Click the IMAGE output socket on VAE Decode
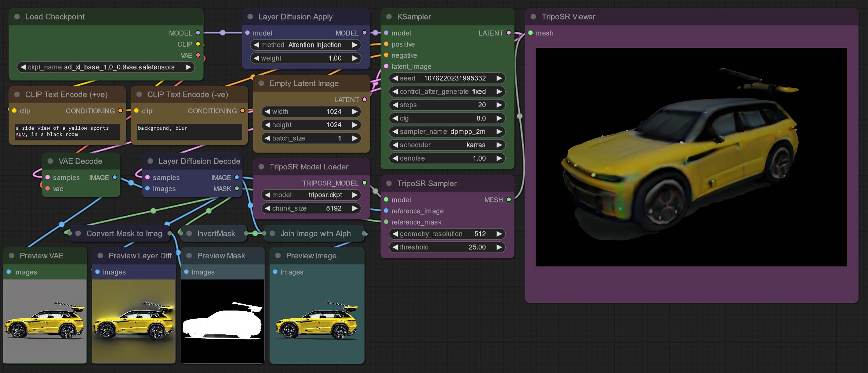The image size is (868, 373). (x=115, y=177)
